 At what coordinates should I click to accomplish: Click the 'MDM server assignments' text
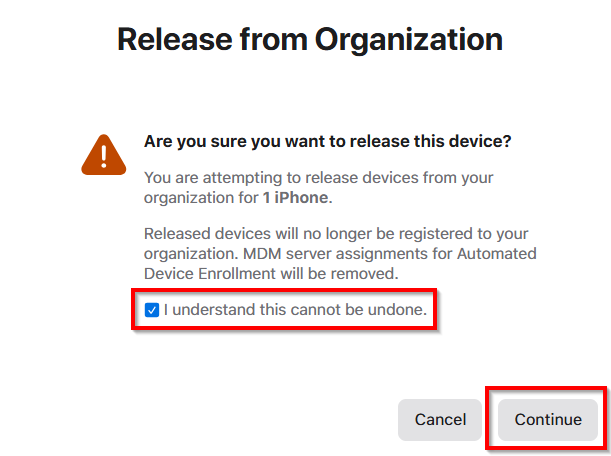(336, 254)
